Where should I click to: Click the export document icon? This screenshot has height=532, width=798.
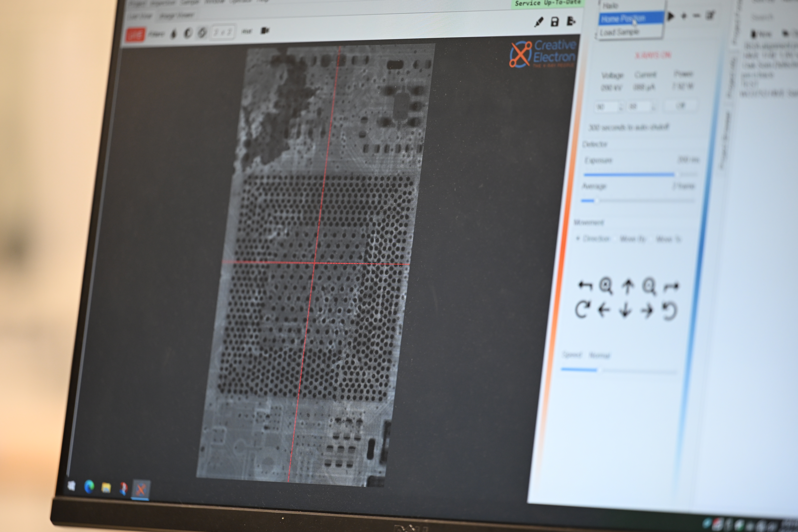[x=571, y=21]
